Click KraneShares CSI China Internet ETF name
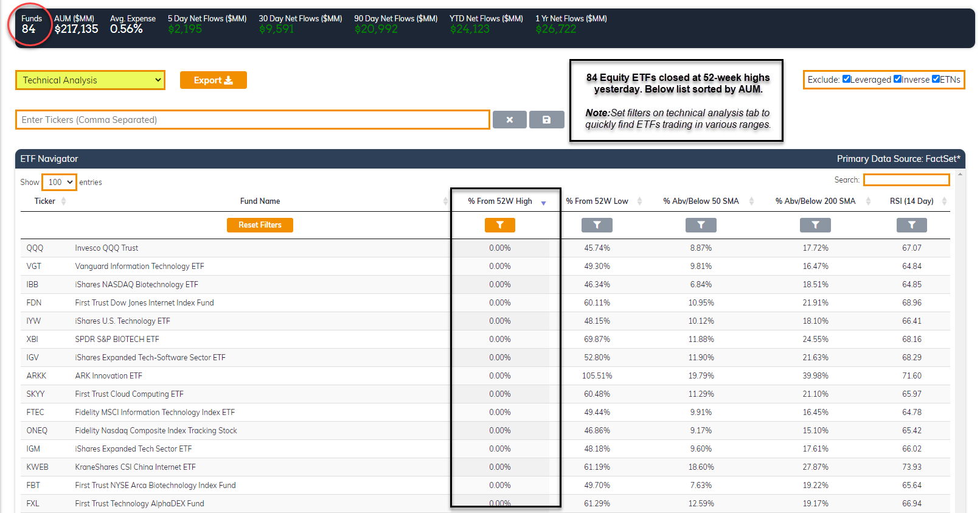 pos(135,467)
